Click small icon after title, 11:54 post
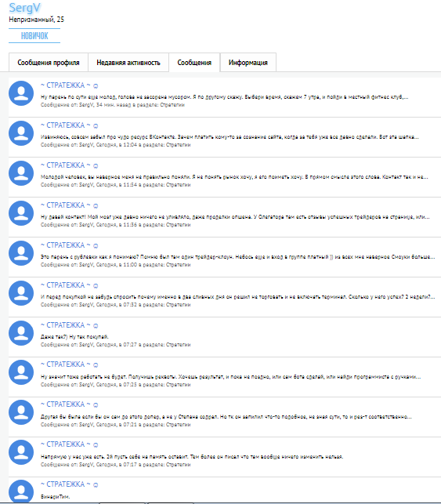 tap(96, 166)
